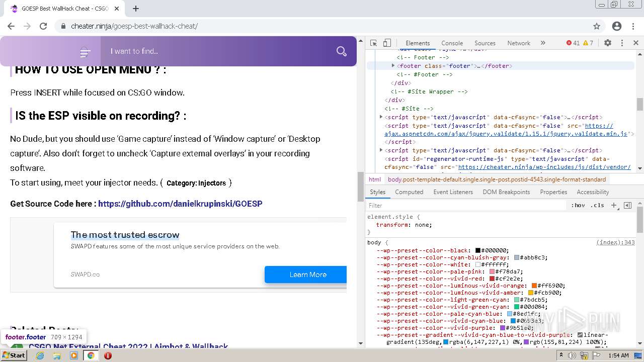This screenshot has width=644, height=362.
Task: Select the body.post-template-default breadcrumb
Action: pos(497,179)
